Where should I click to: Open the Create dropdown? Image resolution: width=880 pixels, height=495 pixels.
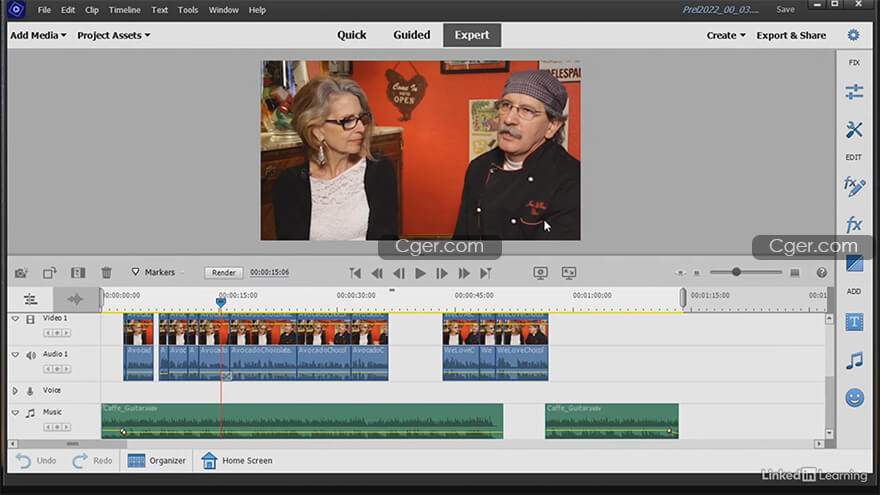[726, 35]
